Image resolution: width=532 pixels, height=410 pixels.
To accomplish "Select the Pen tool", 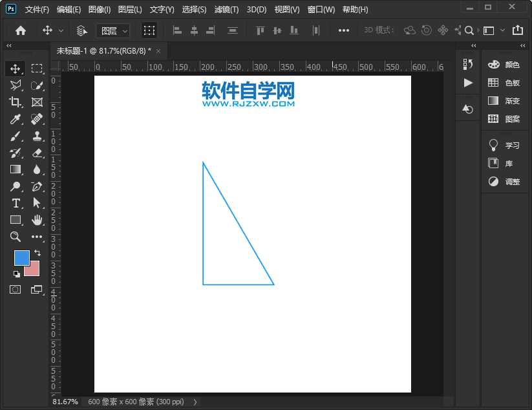I will pyautogui.click(x=37, y=186).
